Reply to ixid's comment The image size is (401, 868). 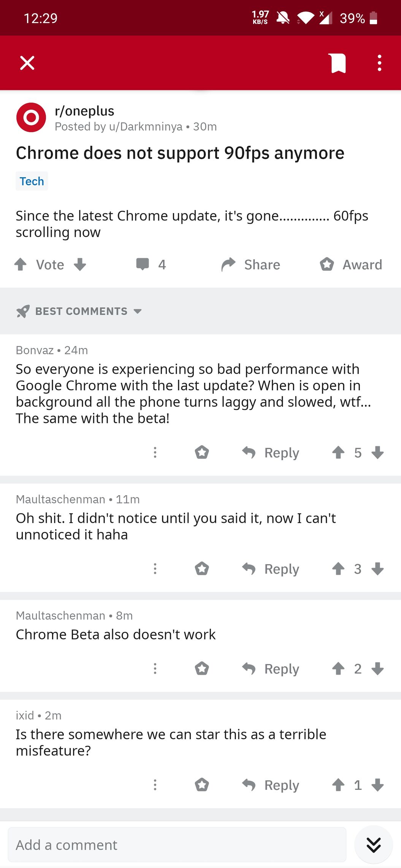[271, 785]
